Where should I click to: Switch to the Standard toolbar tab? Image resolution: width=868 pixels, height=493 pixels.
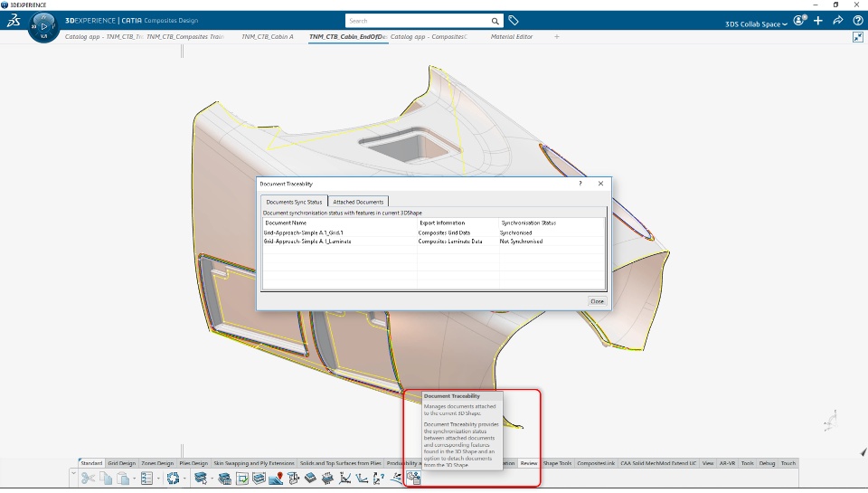pyautogui.click(x=91, y=463)
